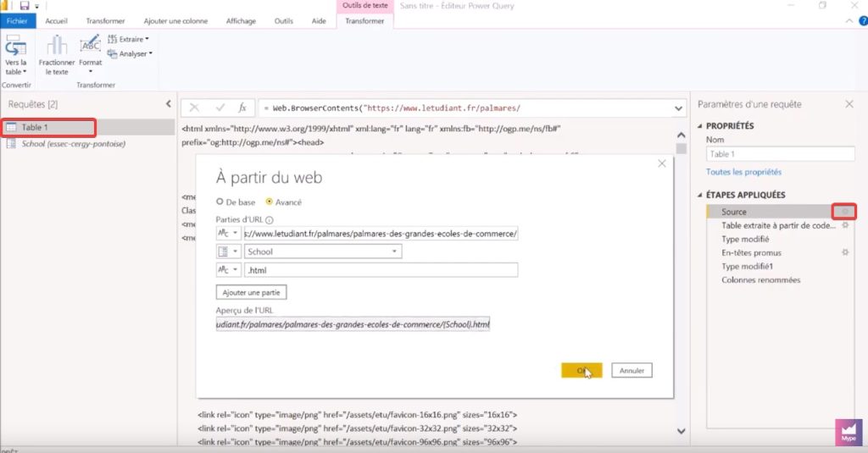Click the preview scrollbar thumb
868x453 pixels.
[681, 149]
